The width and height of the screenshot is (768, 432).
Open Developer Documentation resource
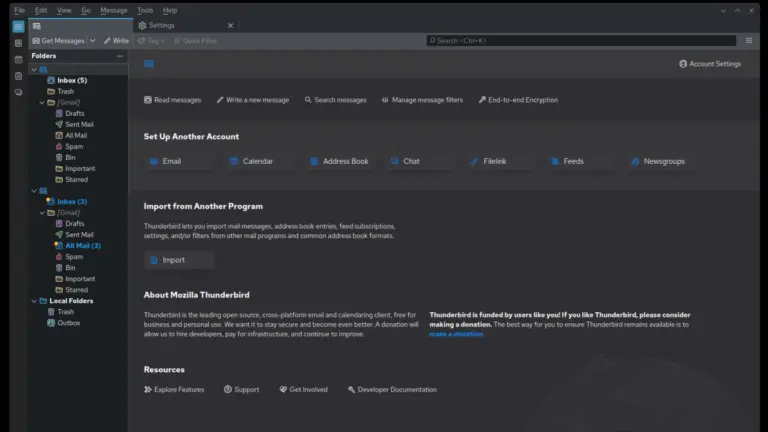[392, 389]
